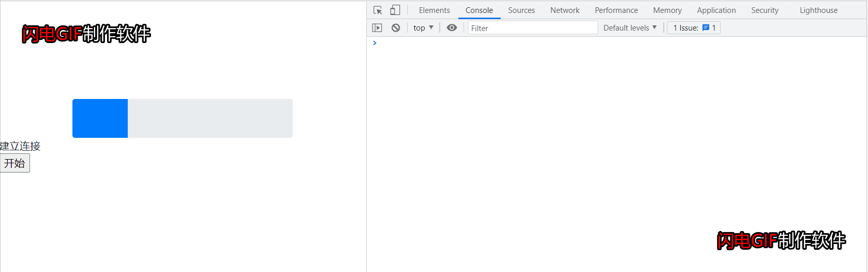Click the gray unfilled progress bar track
Screen dimensions: 868x272
click(x=210, y=118)
